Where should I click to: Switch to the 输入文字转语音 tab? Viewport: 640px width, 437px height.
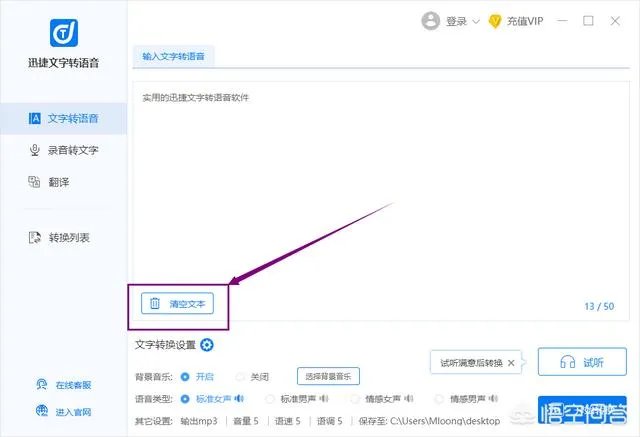tap(173, 56)
